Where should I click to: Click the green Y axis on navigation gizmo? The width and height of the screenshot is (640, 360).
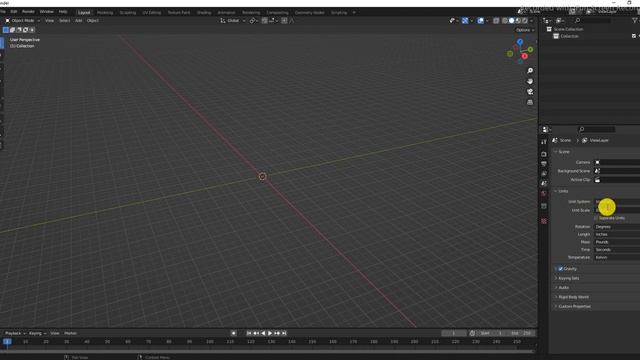coord(530,49)
